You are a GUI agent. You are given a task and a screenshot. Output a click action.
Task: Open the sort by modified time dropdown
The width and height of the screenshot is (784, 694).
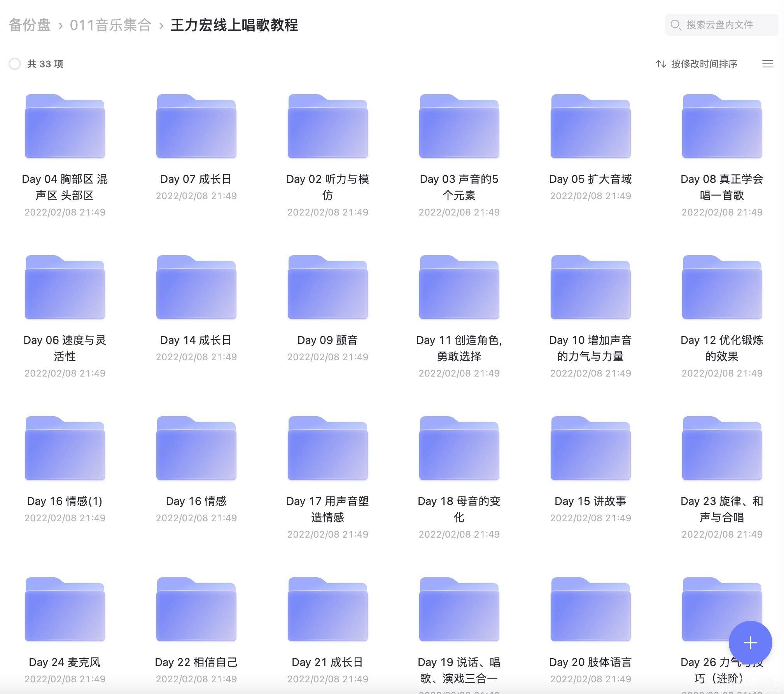697,64
